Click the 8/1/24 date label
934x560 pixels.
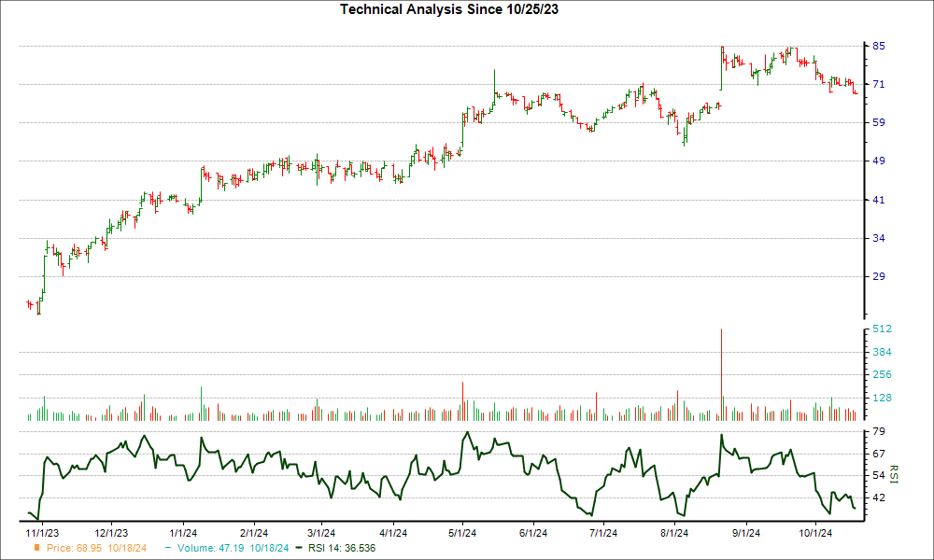674,533
